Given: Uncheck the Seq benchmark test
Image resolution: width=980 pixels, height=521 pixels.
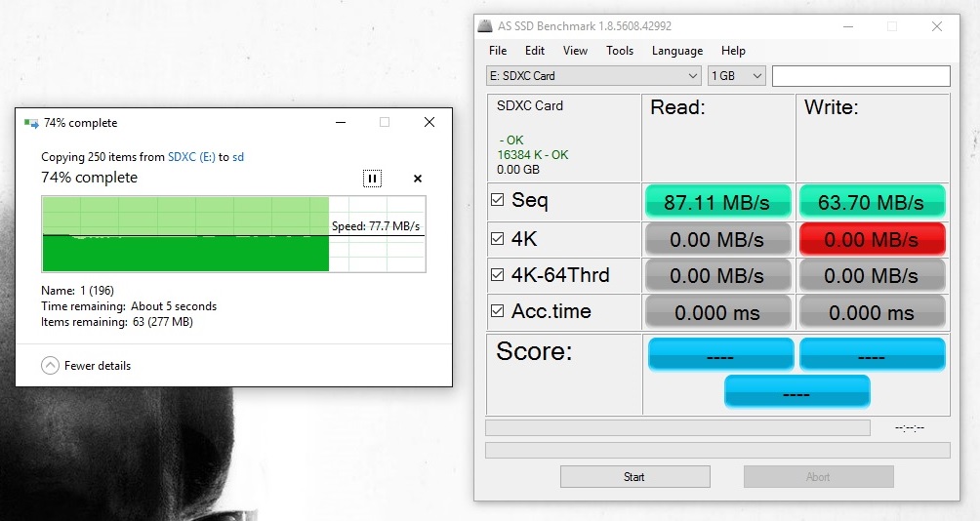Looking at the screenshot, I should tap(498, 199).
